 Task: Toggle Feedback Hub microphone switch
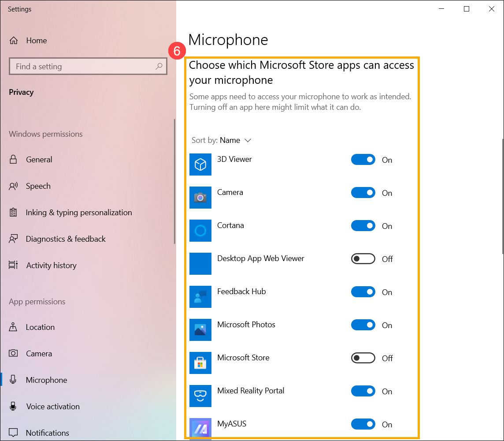[363, 292]
